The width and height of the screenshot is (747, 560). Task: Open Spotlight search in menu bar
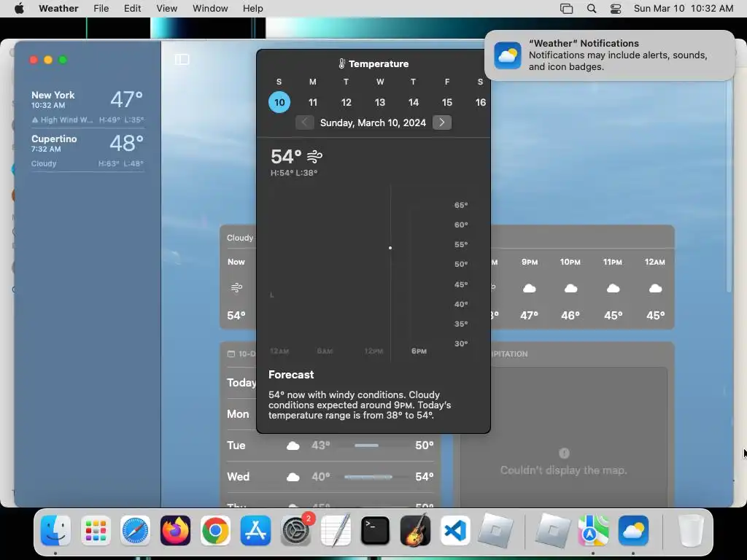click(591, 9)
